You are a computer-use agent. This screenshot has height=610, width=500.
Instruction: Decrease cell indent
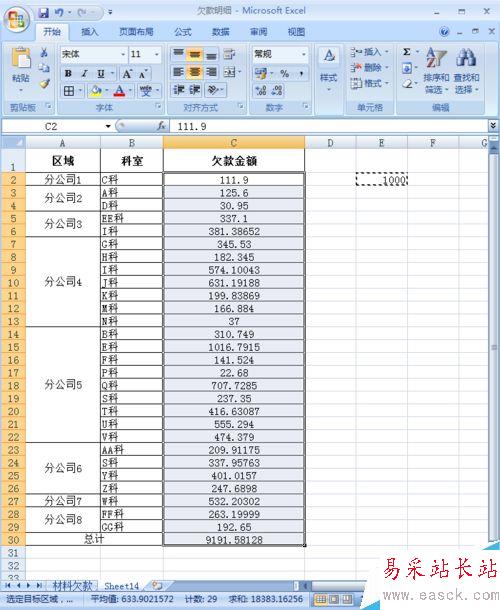coord(178,90)
